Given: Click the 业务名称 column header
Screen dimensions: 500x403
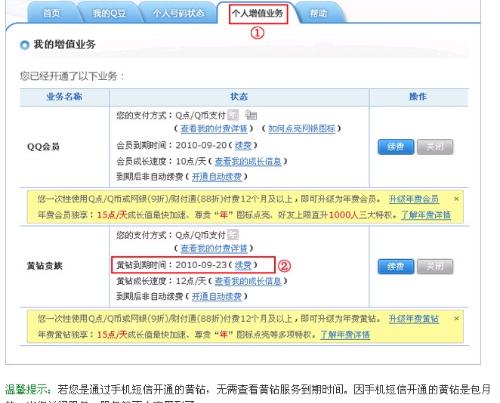Looking at the screenshot, I should pyautogui.click(x=64, y=97).
